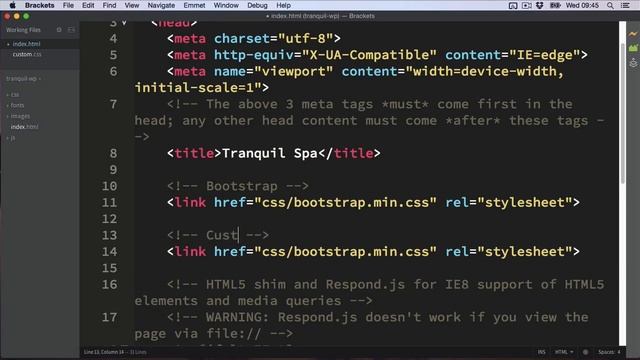
Task: Click line number 11 in gutter
Action: pos(109,202)
